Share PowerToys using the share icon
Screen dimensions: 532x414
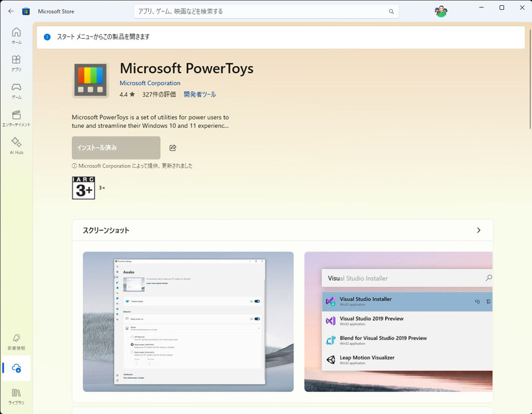click(x=173, y=148)
